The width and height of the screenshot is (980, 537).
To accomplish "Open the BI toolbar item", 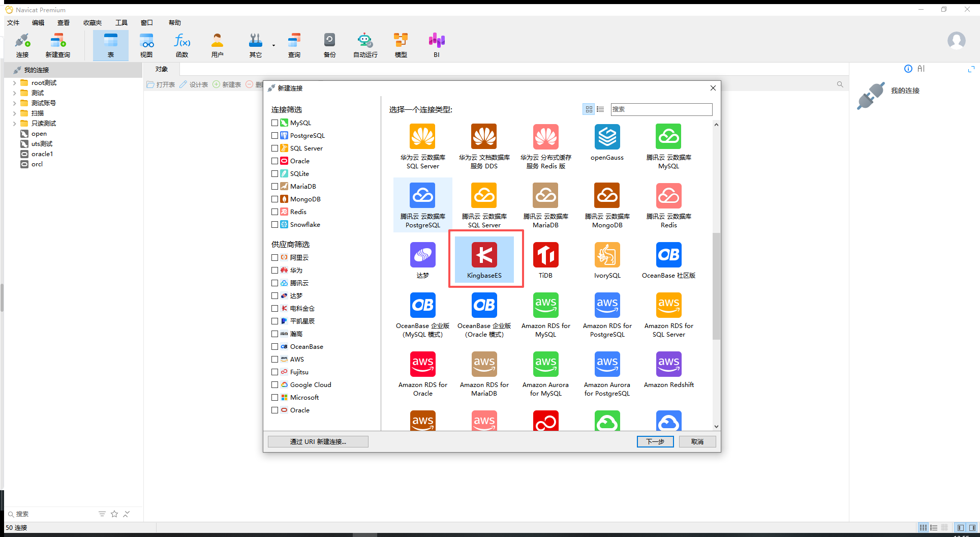I will [x=436, y=45].
